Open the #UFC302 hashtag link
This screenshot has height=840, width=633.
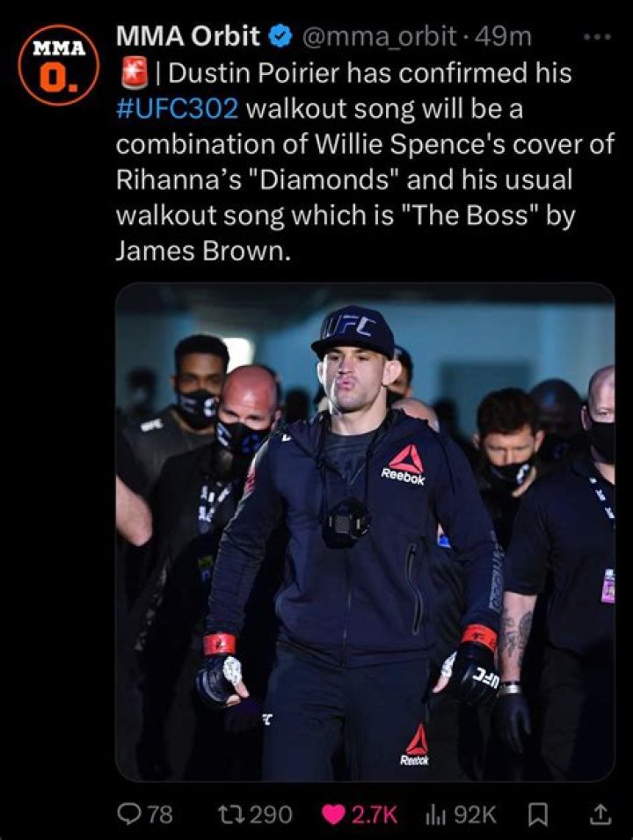tap(177, 109)
